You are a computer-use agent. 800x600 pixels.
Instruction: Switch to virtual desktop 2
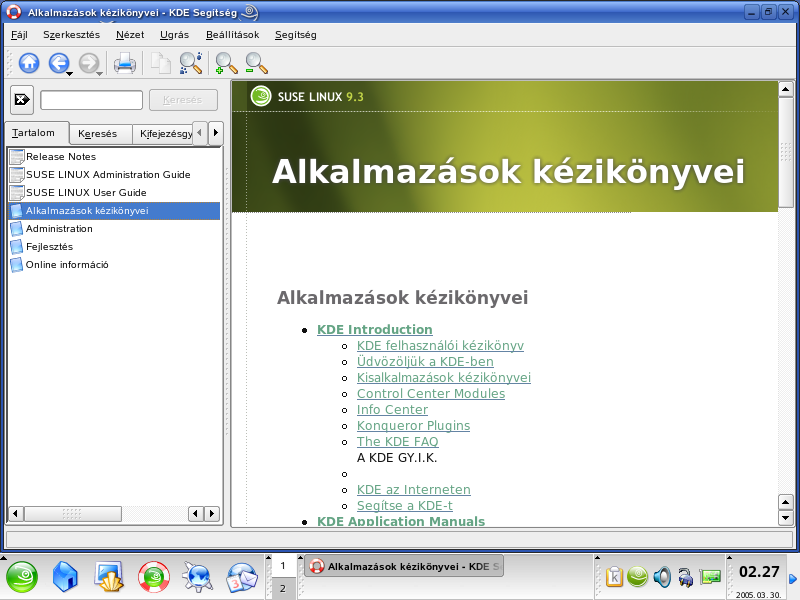[x=283, y=589]
